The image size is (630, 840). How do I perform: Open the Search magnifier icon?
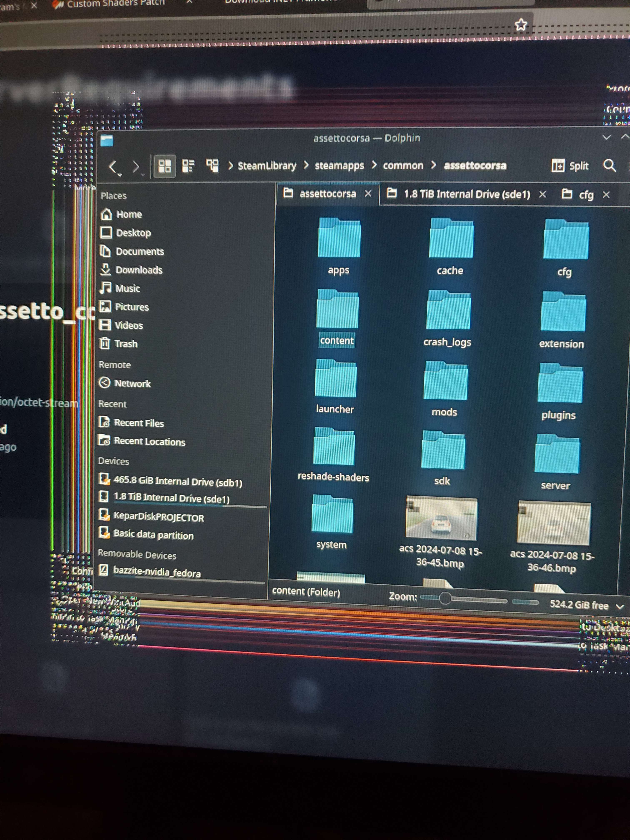coord(609,166)
